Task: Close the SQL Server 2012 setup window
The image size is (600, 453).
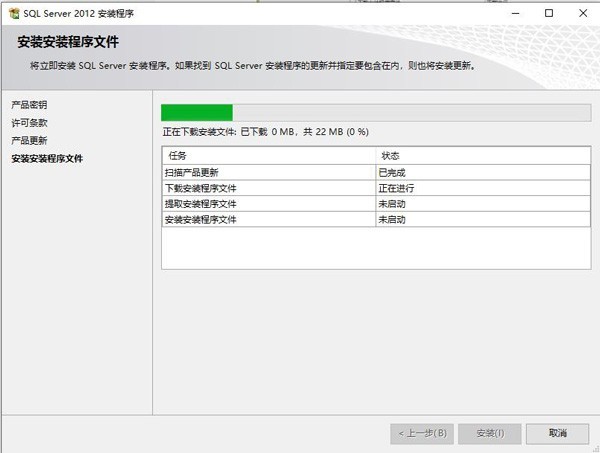Action: click(583, 13)
